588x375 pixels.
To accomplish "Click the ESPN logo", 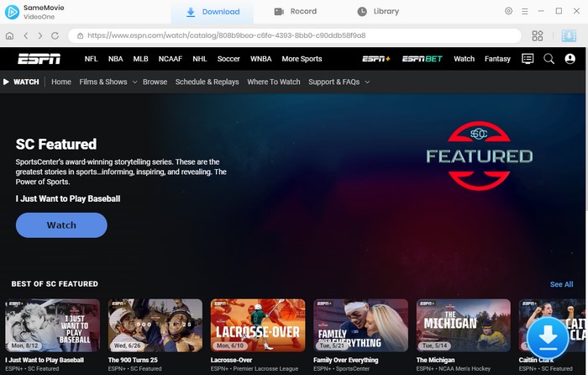I will pyautogui.click(x=39, y=59).
